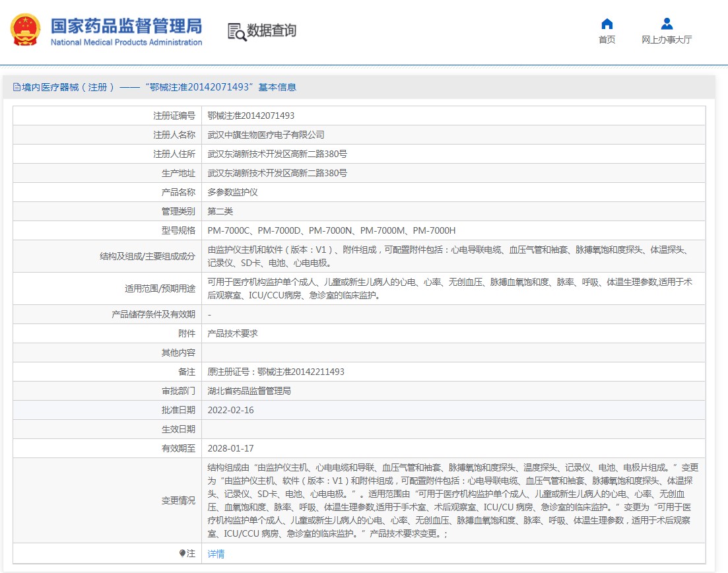Click the 其他内容 row label

click(x=178, y=353)
